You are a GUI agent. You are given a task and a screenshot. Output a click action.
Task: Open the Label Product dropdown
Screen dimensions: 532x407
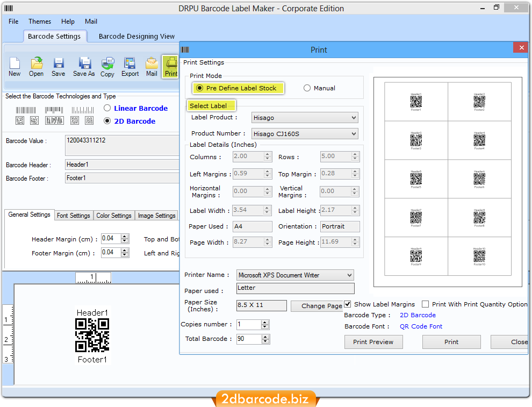pyautogui.click(x=305, y=118)
